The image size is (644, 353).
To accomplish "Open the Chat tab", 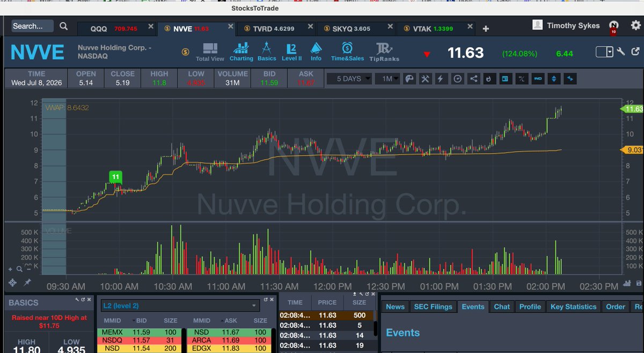I will 502,307.
